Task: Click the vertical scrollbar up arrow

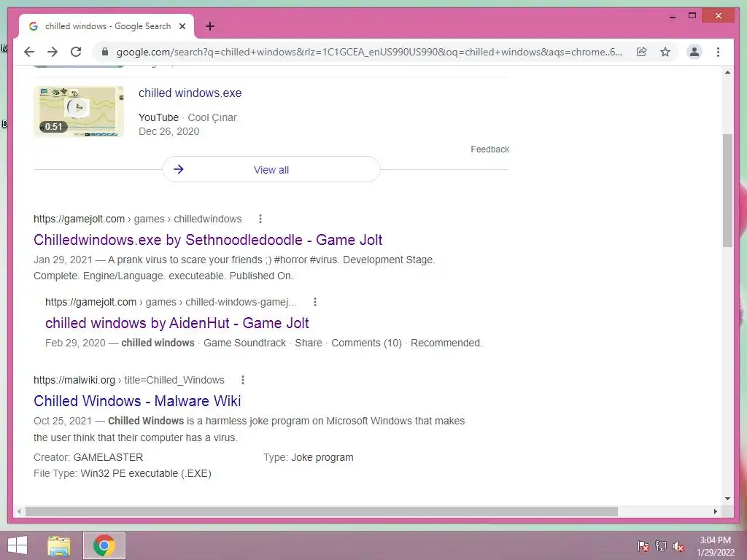Action: [727, 72]
